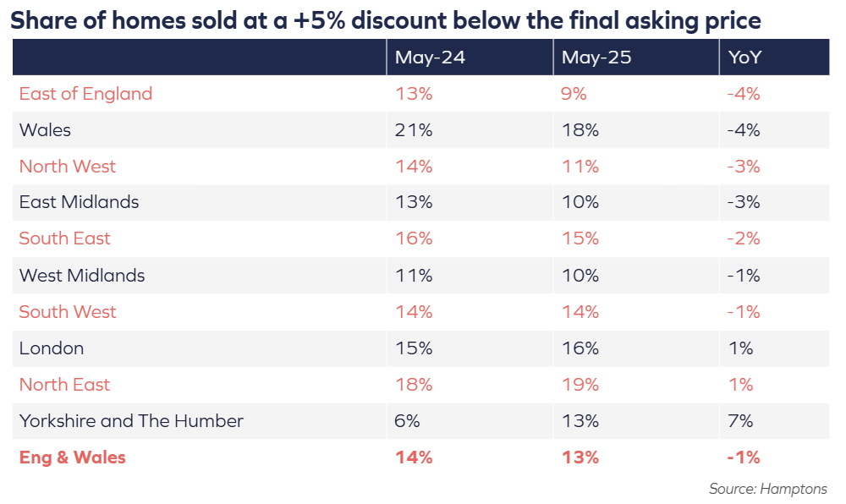Select the North East row label

click(x=64, y=384)
